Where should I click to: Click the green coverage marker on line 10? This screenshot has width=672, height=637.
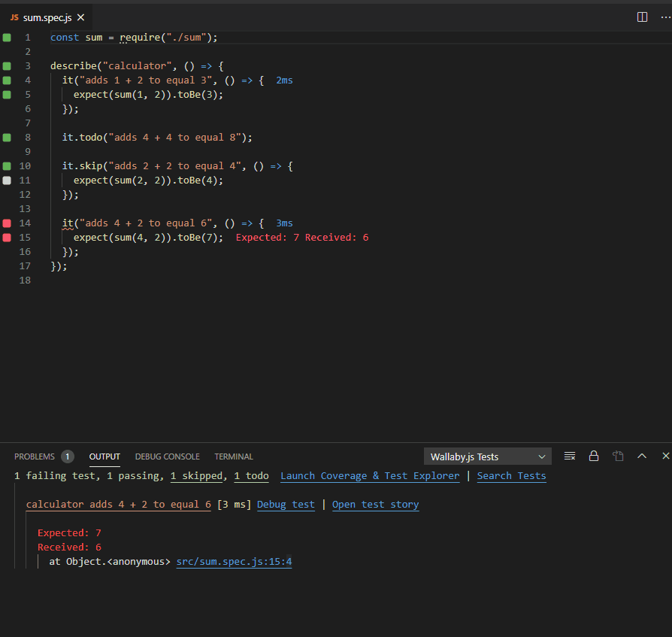7,166
